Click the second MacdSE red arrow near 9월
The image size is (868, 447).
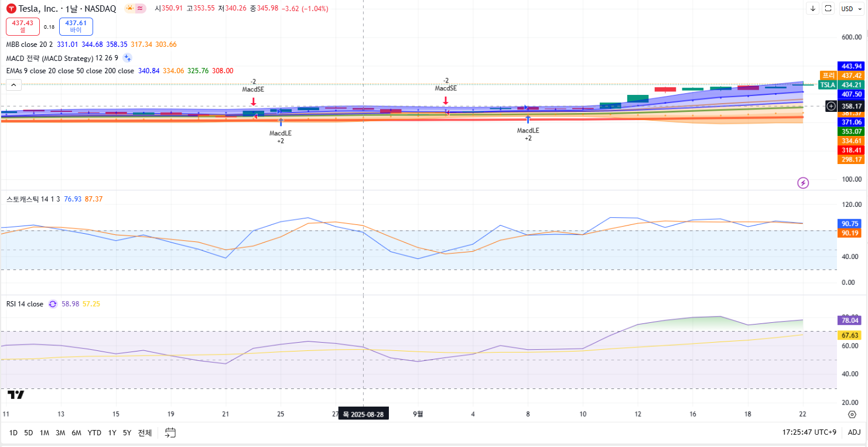coord(446,101)
